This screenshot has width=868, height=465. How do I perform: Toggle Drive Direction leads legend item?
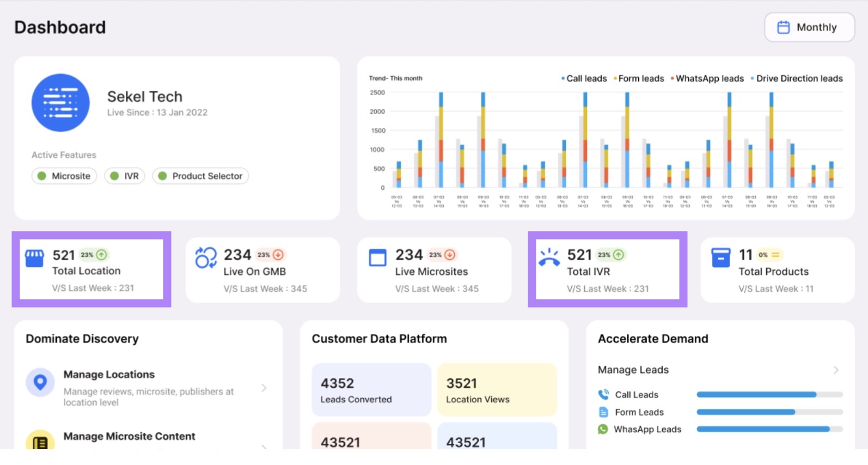(797, 78)
